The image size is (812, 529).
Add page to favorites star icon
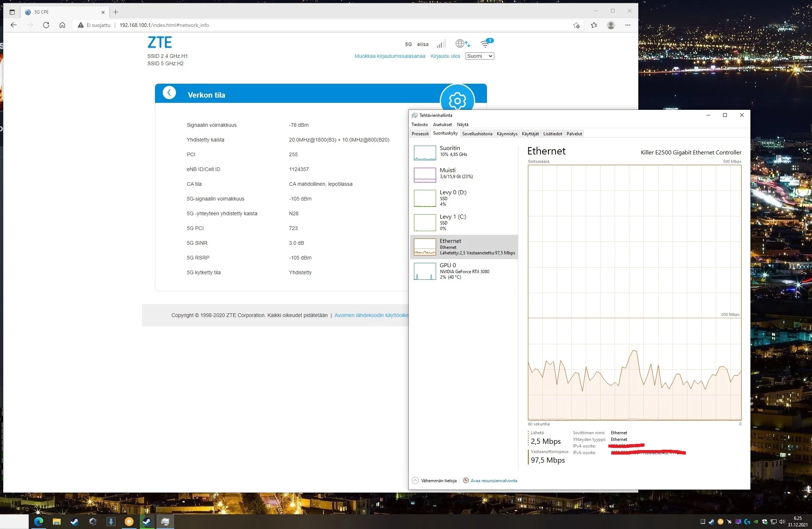[576, 25]
